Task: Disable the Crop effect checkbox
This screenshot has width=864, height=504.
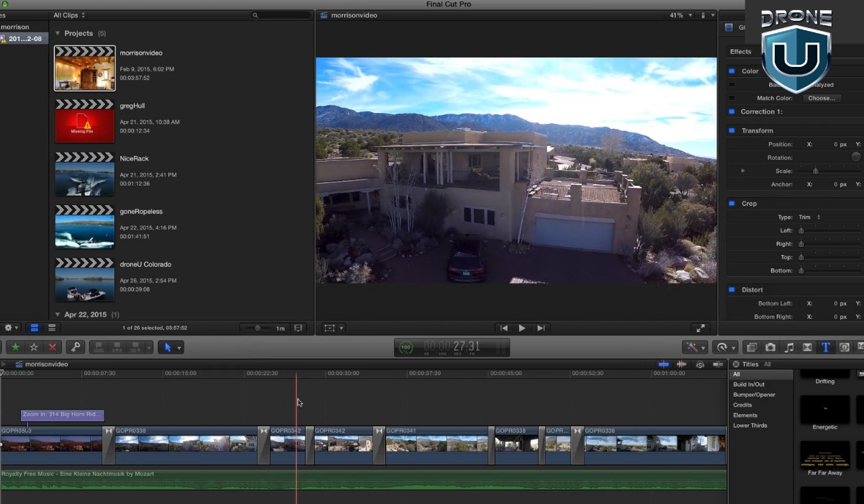Action: click(x=732, y=204)
